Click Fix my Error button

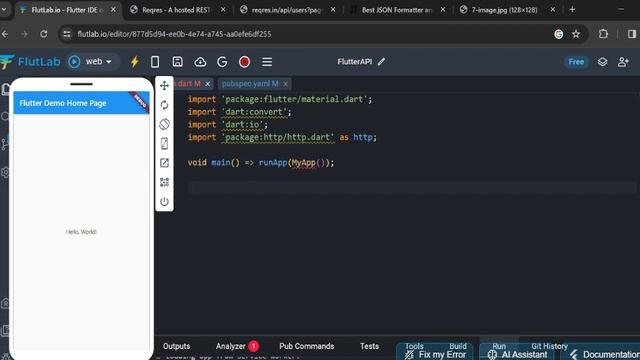click(x=435, y=354)
